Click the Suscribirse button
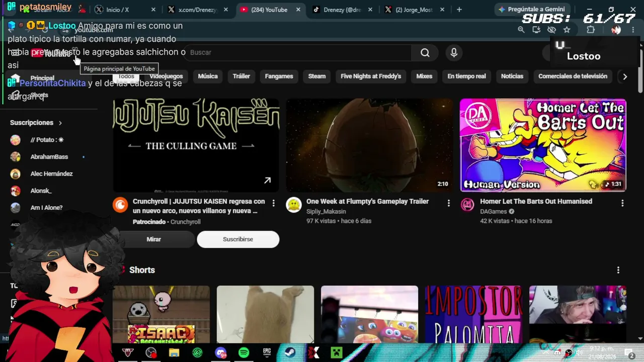This screenshot has width=644, height=362. coord(238,239)
